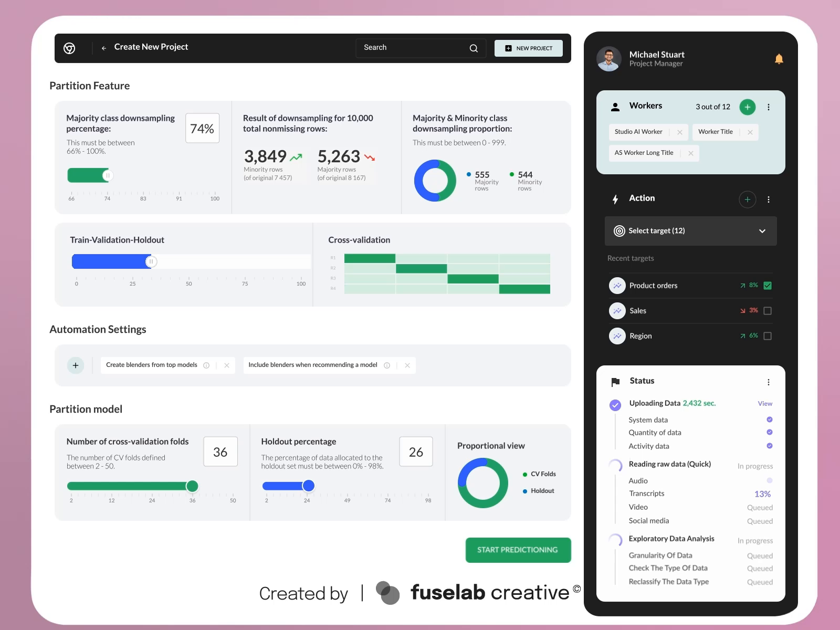This screenshot has width=840, height=630.
Task: Open the notification bell icon
Action: (779, 59)
